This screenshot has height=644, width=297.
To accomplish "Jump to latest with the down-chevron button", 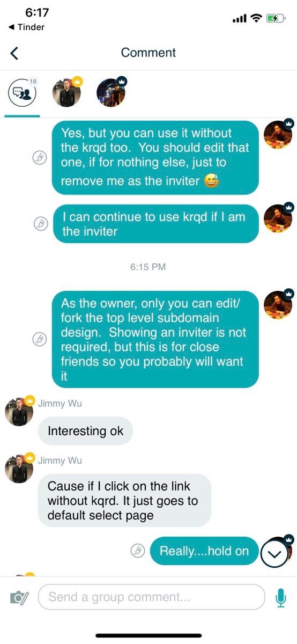I will point(274,553).
